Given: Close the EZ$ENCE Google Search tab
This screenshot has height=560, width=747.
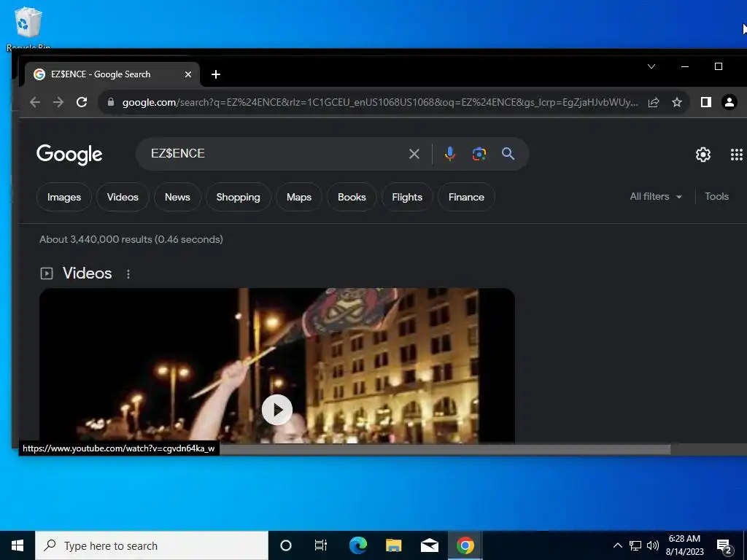Looking at the screenshot, I should (188, 74).
